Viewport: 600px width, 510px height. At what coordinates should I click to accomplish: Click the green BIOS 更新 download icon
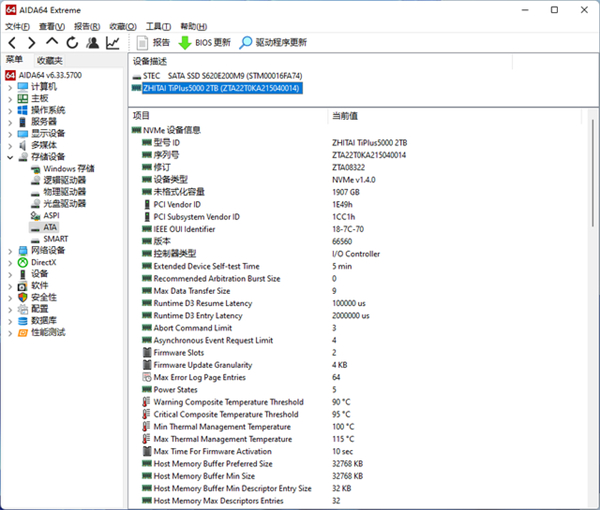coord(184,43)
